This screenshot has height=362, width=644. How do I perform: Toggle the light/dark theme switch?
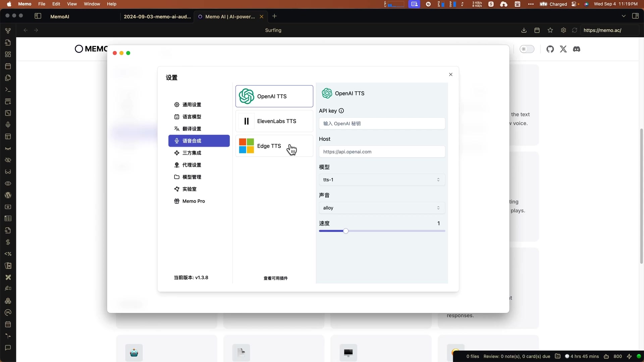527,49
